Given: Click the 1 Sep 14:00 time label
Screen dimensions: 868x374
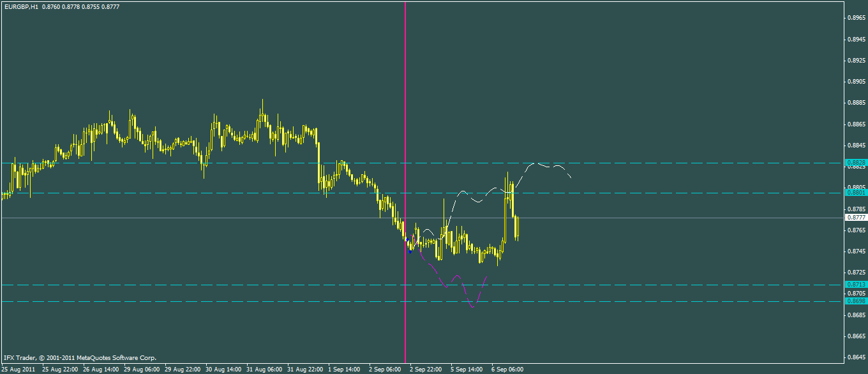Looking at the screenshot, I should tap(345, 369).
